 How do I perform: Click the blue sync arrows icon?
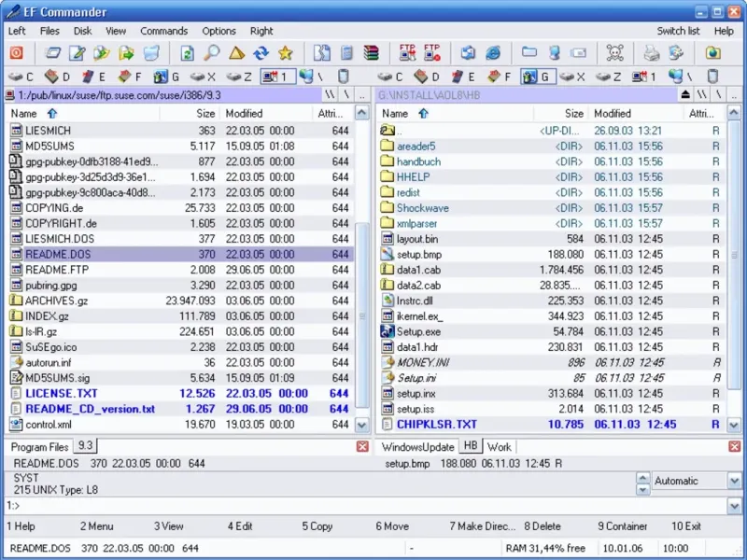tap(261, 53)
